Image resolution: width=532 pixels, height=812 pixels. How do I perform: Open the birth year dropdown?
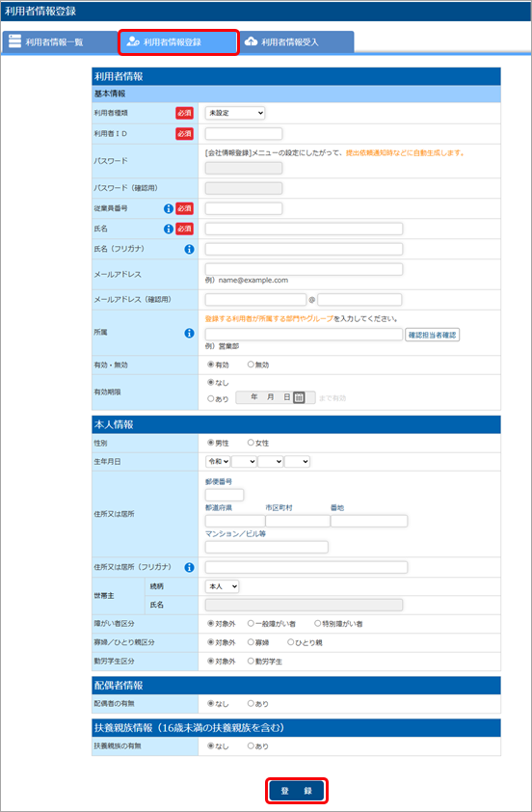pyautogui.click(x=244, y=461)
